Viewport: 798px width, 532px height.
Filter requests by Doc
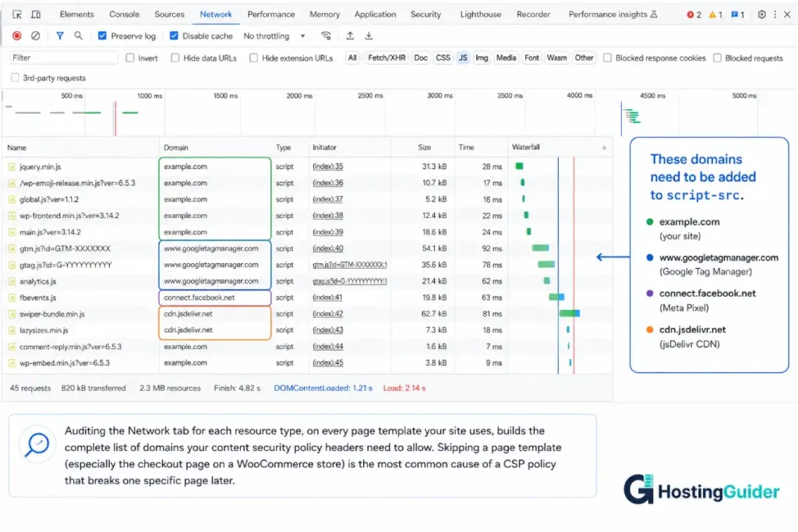pos(421,58)
